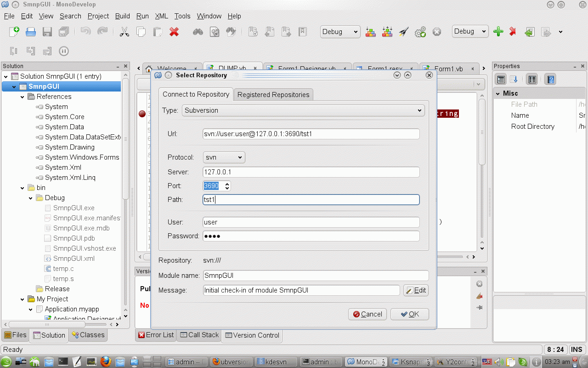
Task: Click the Save All toolbar icon
Action: click(64, 32)
